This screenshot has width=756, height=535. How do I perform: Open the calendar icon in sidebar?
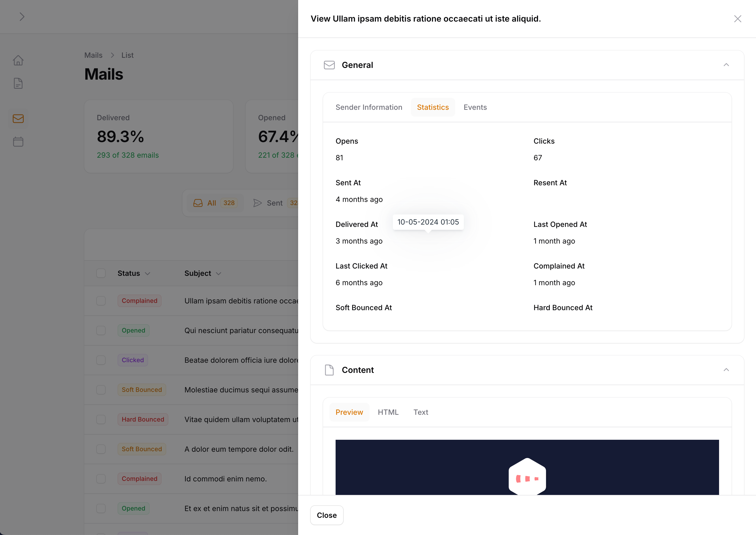tap(18, 142)
